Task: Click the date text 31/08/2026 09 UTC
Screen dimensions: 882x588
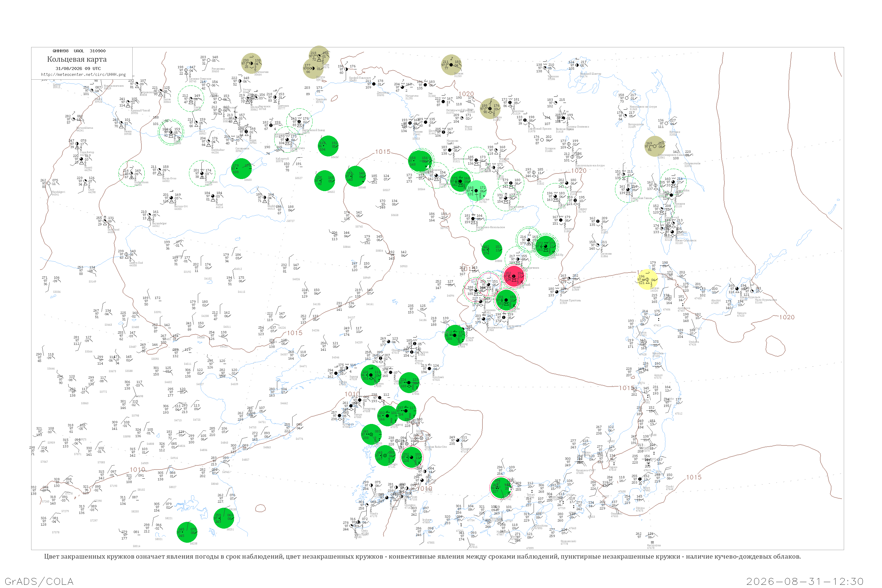Action: 78,69
